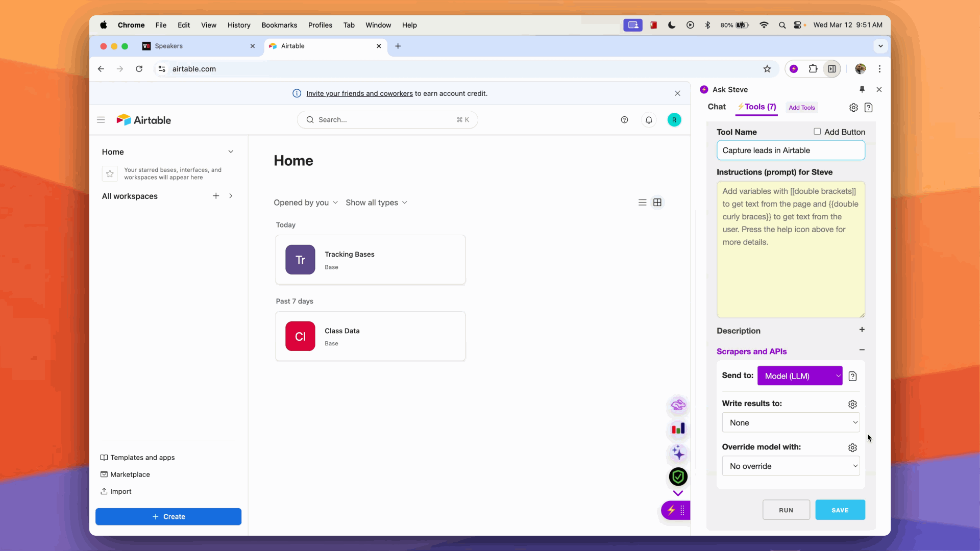Switch to the Chat tab in Ask Steve
This screenshot has width=980, height=551.
pyautogui.click(x=717, y=107)
